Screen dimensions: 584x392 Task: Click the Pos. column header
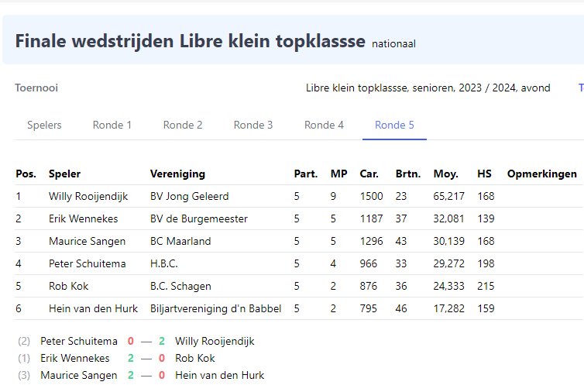coord(26,174)
